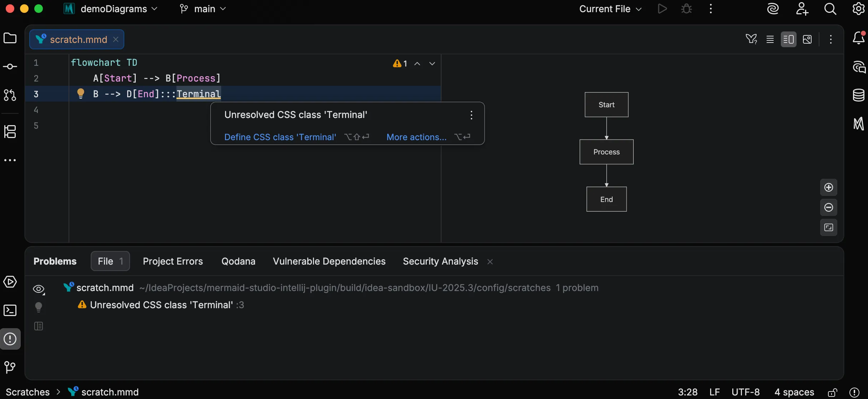Click the More actions... link in popup
The width and height of the screenshot is (868, 399).
pyautogui.click(x=416, y=137)
